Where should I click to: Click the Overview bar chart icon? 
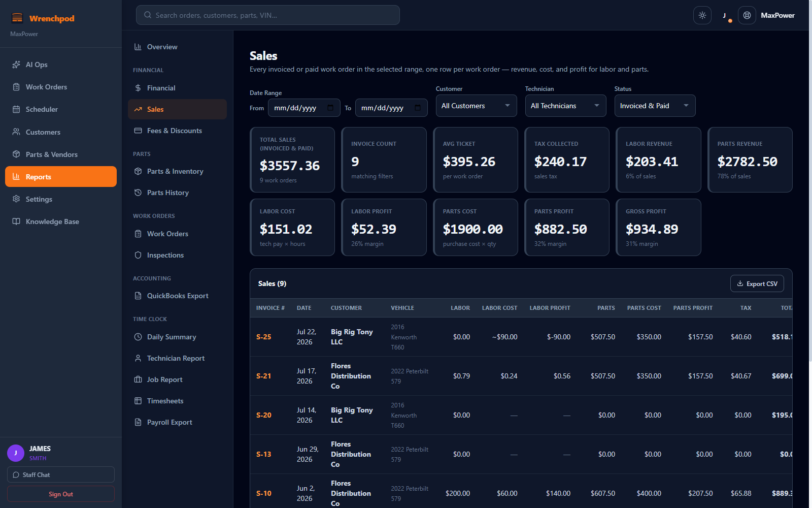[x=138, y=47]
